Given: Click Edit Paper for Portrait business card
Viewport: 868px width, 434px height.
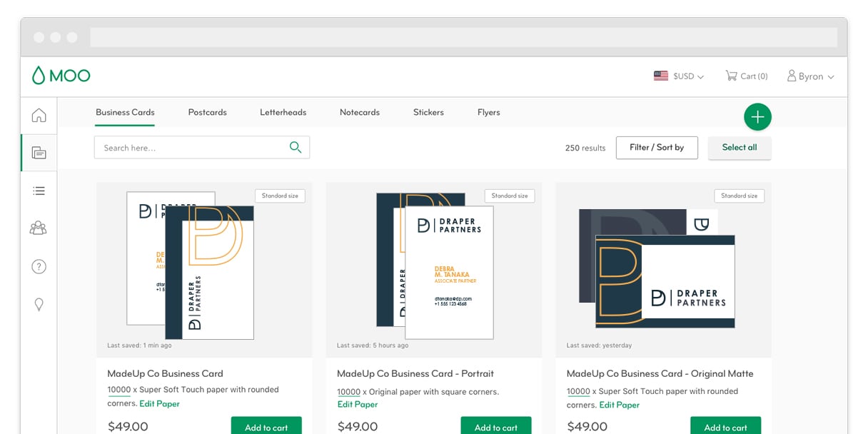Looking at the screenshot, I should pyautogui.click(x=357, y=405).
